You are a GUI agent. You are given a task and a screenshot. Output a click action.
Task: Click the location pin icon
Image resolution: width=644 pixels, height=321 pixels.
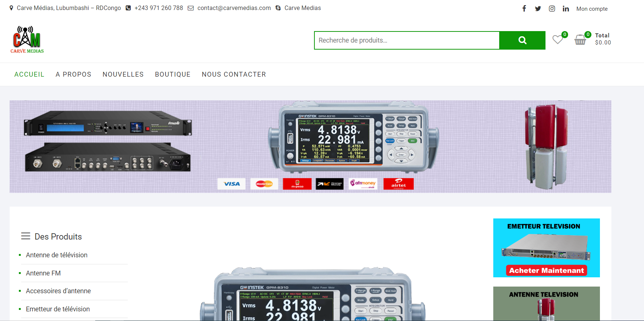(x=11, y=8)
